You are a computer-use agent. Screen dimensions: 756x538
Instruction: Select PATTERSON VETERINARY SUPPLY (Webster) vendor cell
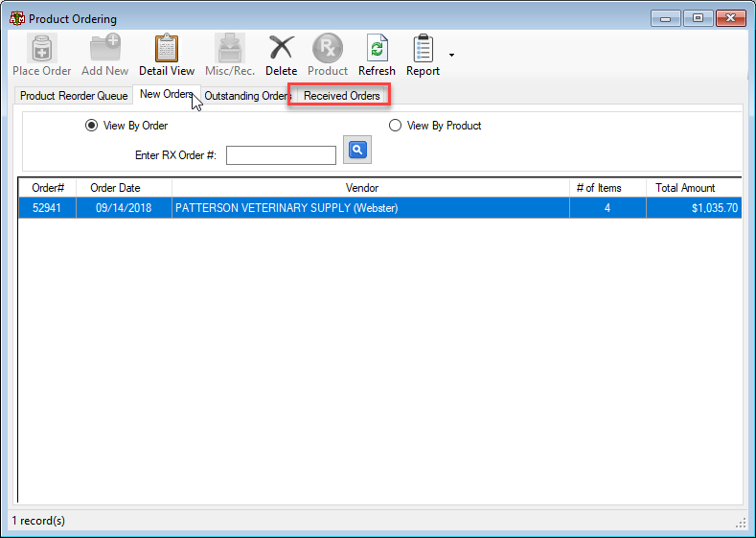[x=371, y=208]
